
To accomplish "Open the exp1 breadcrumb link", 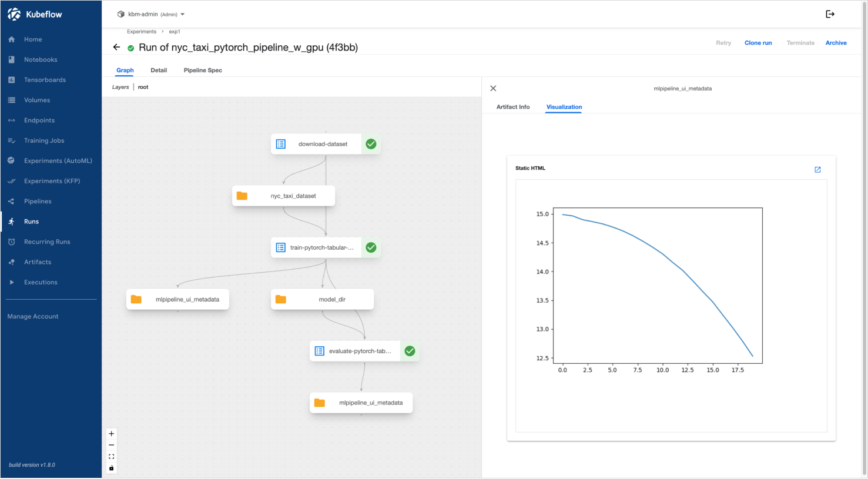I will 175,32.
